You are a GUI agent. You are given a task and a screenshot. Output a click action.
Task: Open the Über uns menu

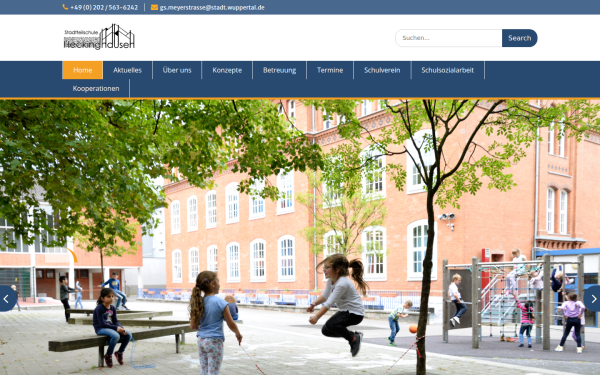click(x=177, y=70)
